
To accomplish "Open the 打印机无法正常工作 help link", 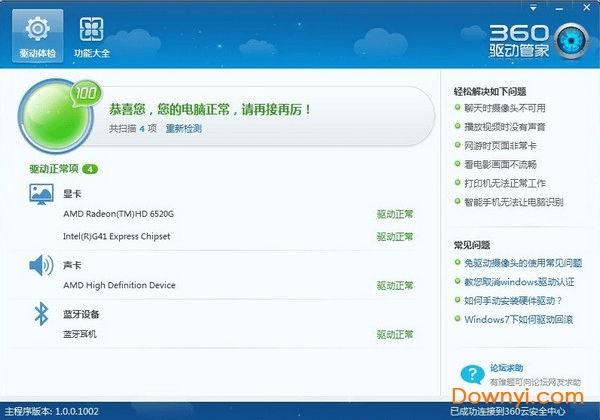I will [505, 183].
